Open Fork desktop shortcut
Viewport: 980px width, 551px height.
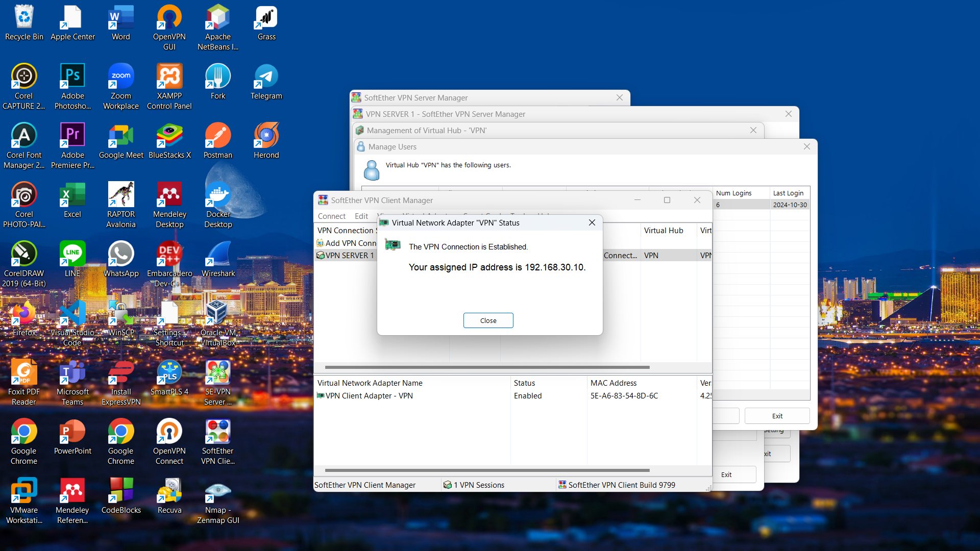[x=218, y=82]
